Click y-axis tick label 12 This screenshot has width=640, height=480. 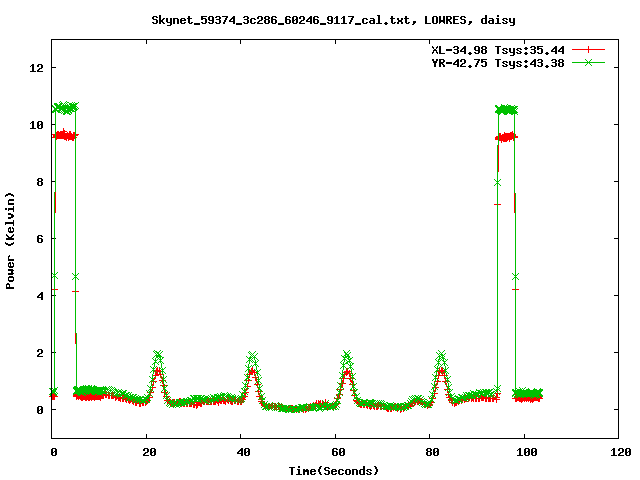tap(36, 68)
